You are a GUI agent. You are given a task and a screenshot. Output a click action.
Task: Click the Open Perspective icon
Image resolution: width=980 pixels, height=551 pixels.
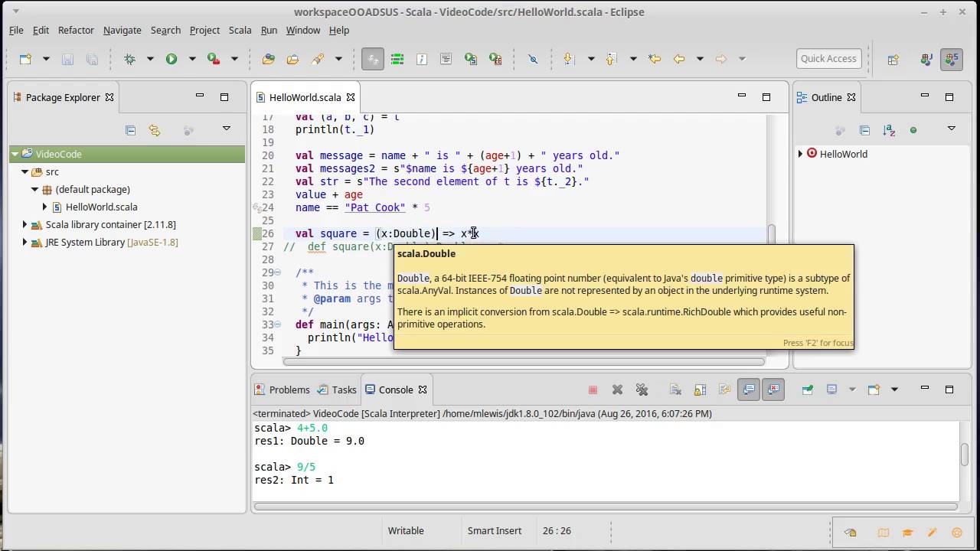click(x=893, y=59)
